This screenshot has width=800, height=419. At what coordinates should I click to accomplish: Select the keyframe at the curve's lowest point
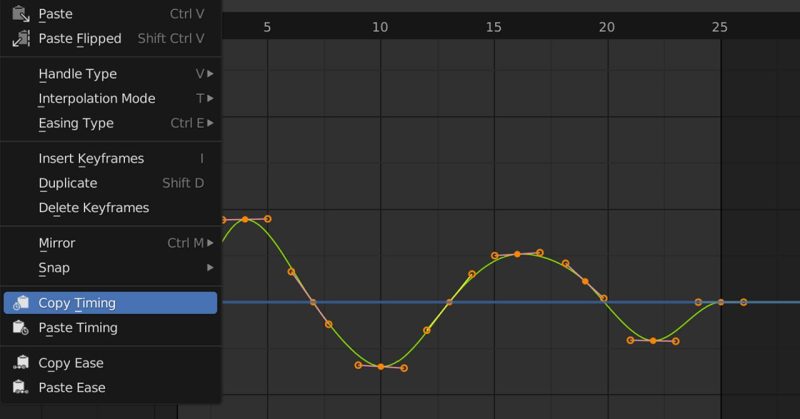pyautogui.click(x=381, y=367)
